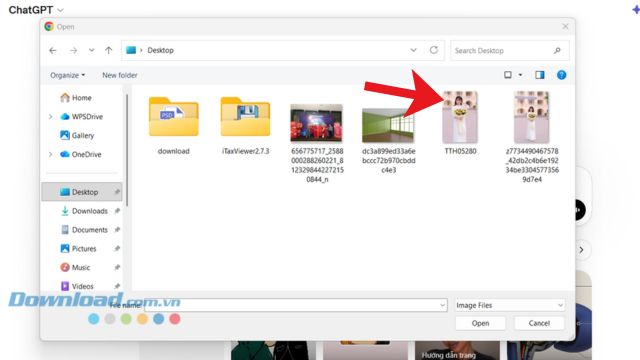Screen dimensions: 640x360
Task: Click the next arrow in ChatGPT page
Action: click(x=581, y=250)
